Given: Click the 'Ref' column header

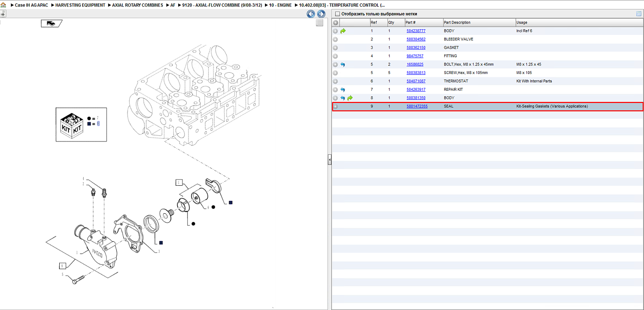Looking at the screenshot, I should [378, 22].
